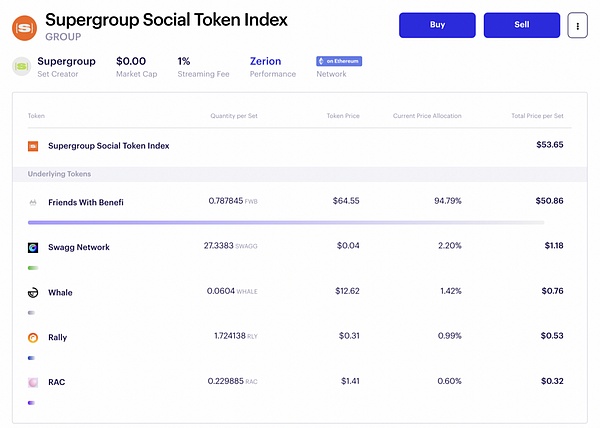This screenshot has height=428, width=600.
Task: Click the small index icon in table row
Action: point(33,146)
